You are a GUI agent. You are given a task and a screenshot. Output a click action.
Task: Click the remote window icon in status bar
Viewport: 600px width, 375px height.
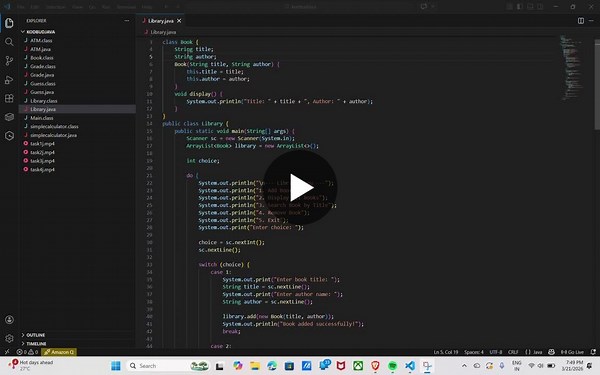click(x=7, y=352)
